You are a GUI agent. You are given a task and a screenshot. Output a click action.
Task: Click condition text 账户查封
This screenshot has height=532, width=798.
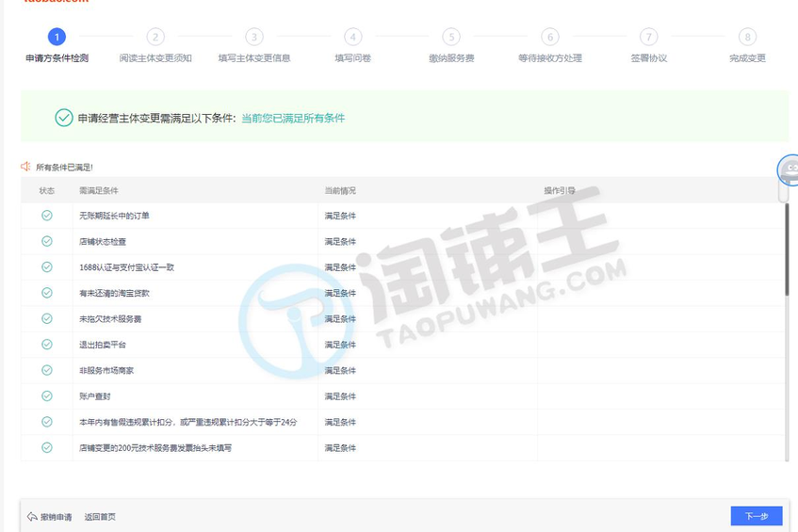[x=94, y=396]
